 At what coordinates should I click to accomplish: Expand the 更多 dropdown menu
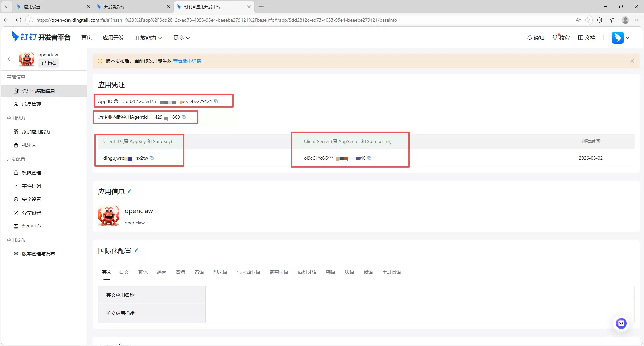click(x=181, y=38)
